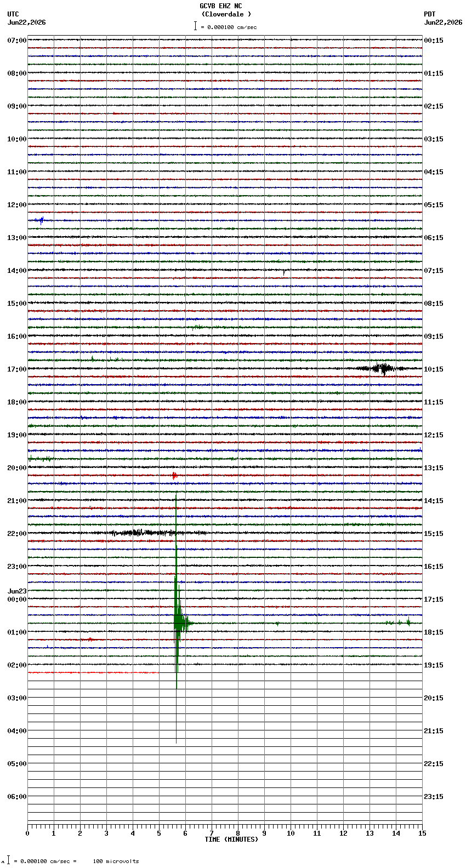Click the bottom scale legend reading 100 microvolts

point(71,861)
